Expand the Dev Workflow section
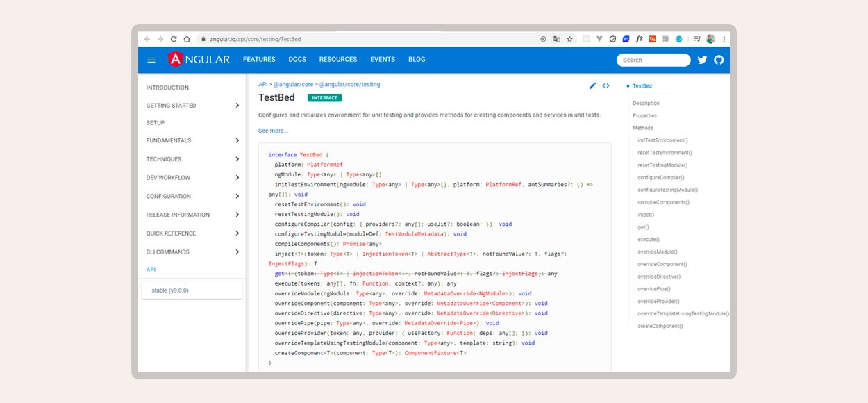This screenshot has width=868, height=403. point(192,178)
